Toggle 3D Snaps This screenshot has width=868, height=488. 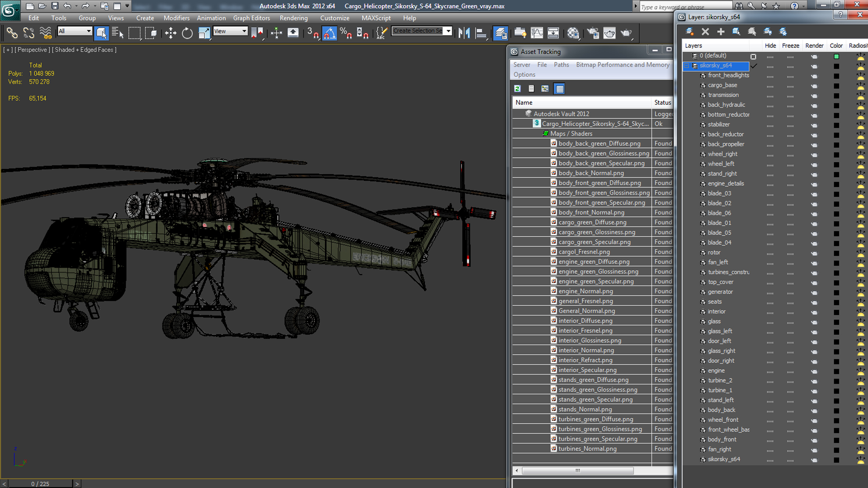click(x=313, y=33)
